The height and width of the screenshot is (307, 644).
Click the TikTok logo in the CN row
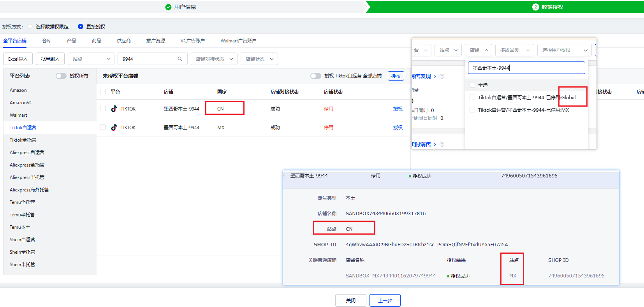coord(114,109)
